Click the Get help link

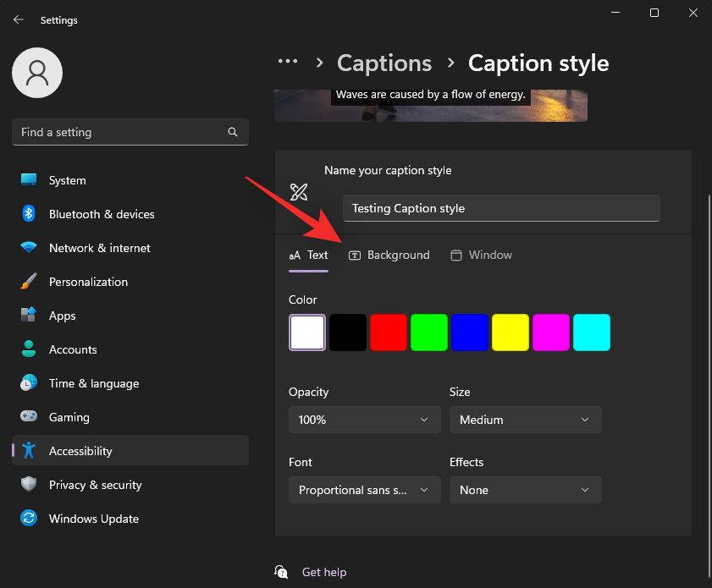coord(324,572)
